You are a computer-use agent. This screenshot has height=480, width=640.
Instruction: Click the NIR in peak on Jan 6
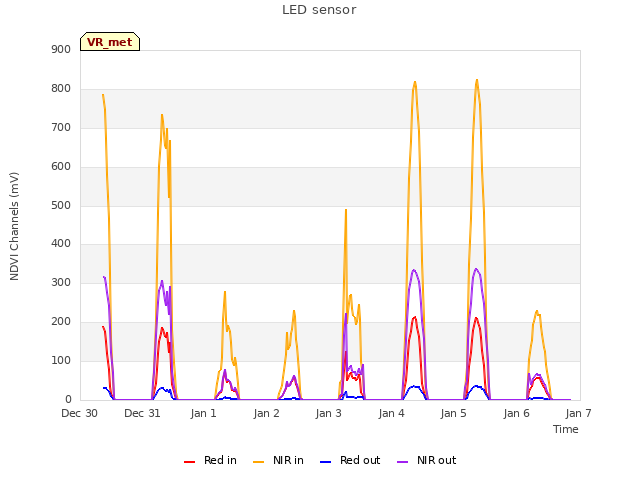coord(537,311)
